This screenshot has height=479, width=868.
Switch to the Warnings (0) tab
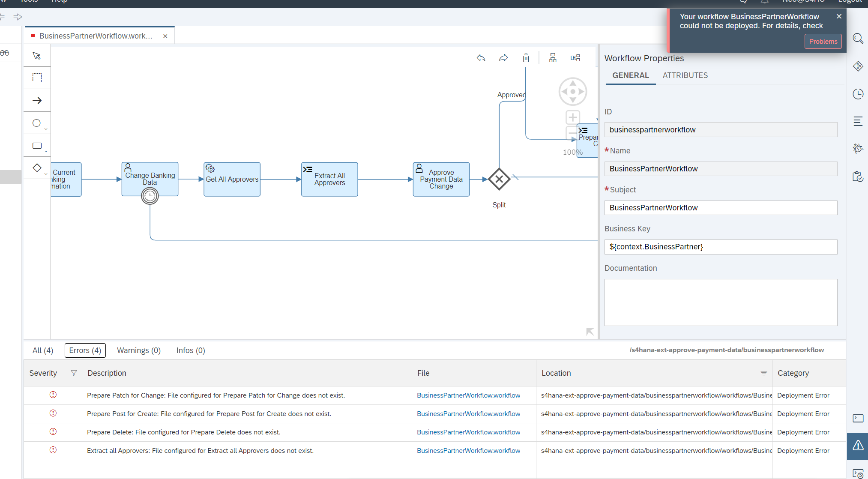point(138,350)
